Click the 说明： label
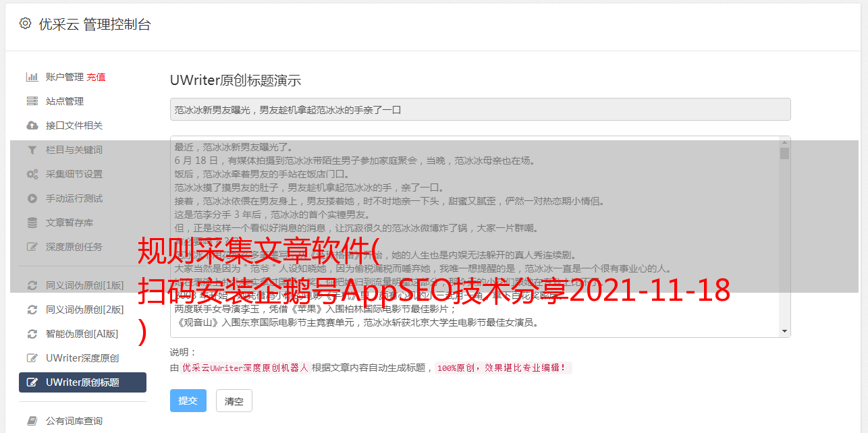This screenshot has width=868, height=433. [184, 353]
